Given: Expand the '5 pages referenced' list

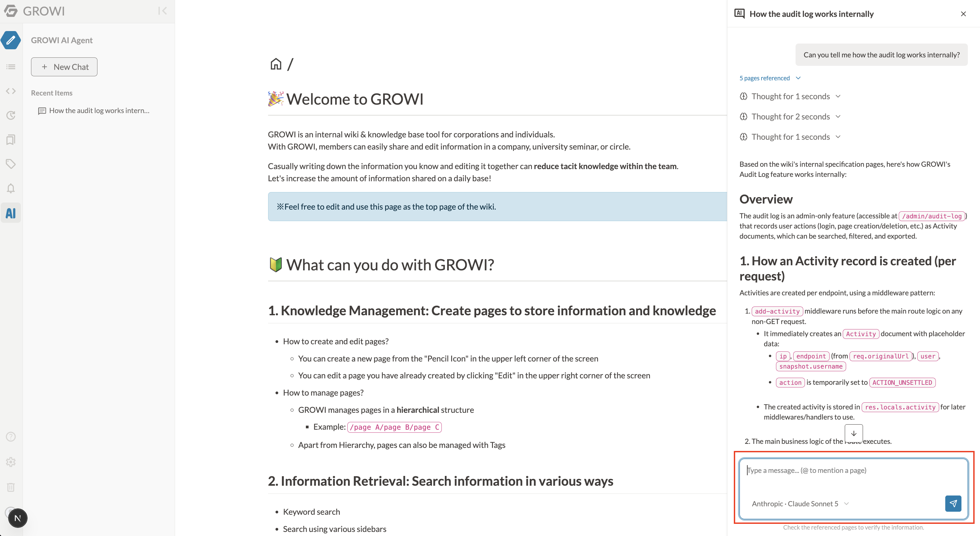Looking at the screenshot, I should [770, 78].
